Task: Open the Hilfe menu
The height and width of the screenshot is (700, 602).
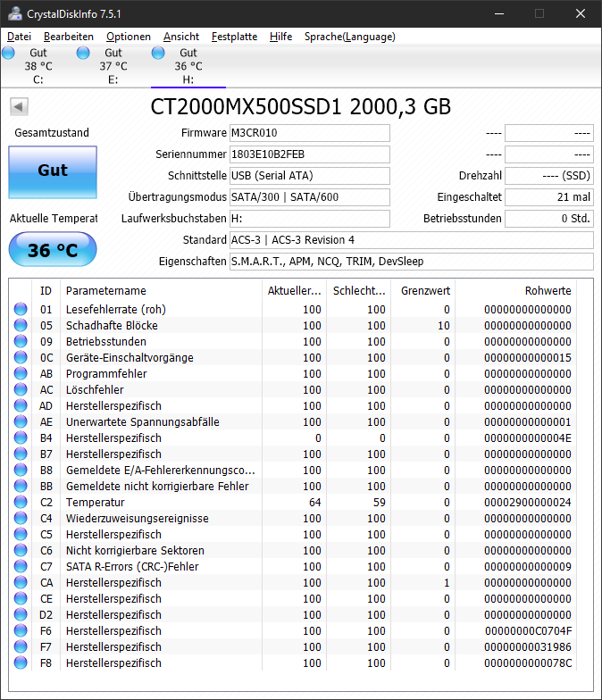Action: [280, 37]
